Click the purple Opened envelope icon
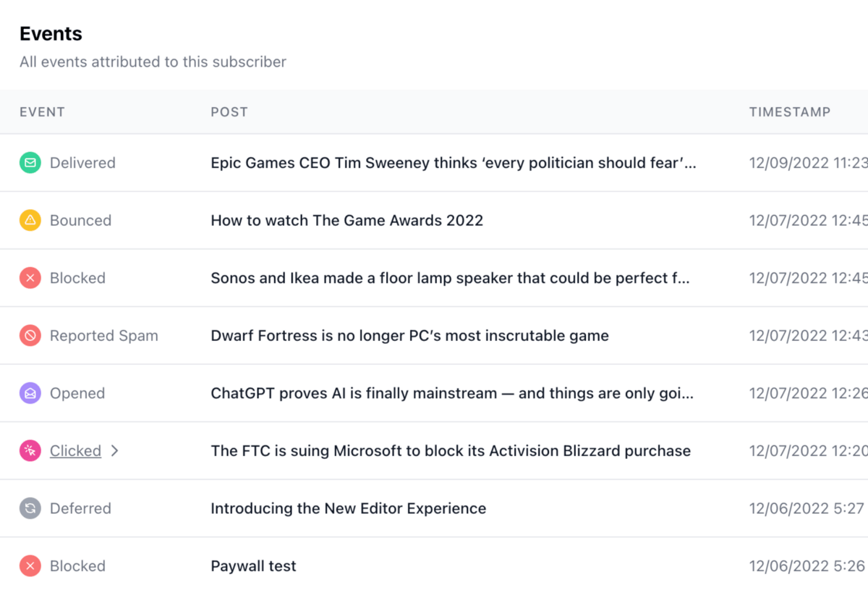Viewport: 868px width, 590px height. click(x=30, y=393)
